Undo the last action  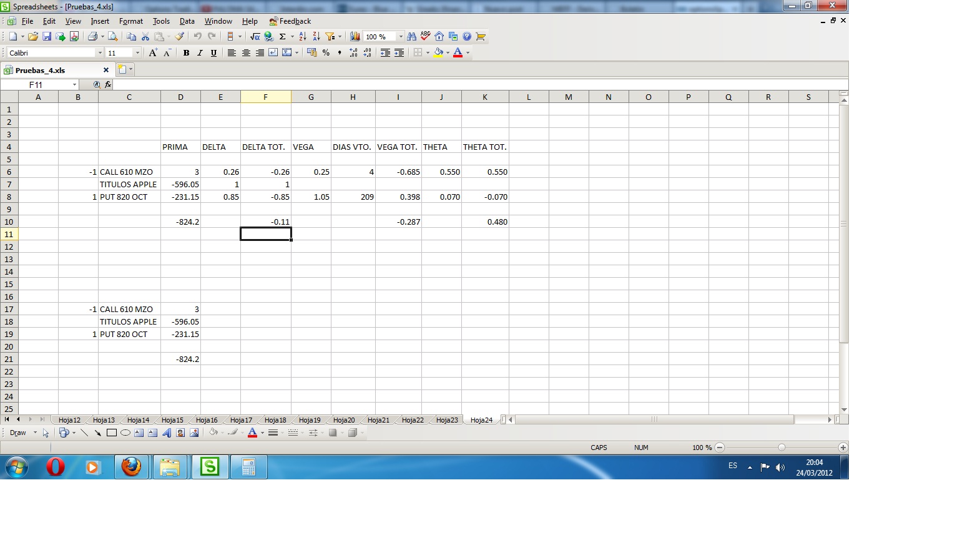pos(197,37)
